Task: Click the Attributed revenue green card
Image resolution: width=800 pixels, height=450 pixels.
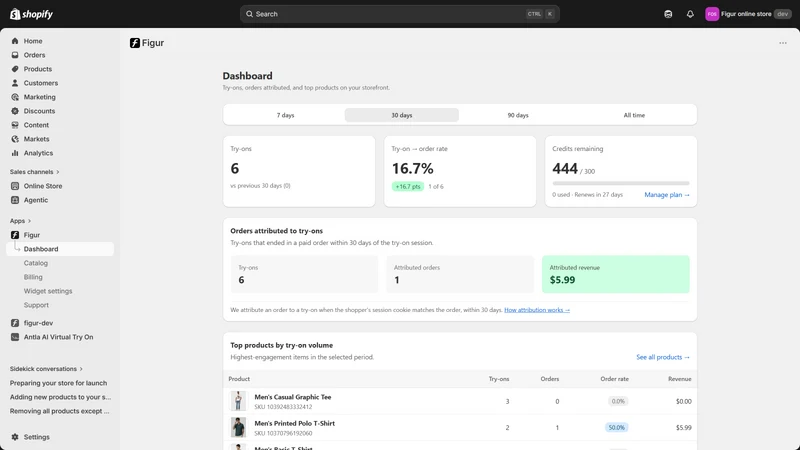Action: click(x=615, y=274)
